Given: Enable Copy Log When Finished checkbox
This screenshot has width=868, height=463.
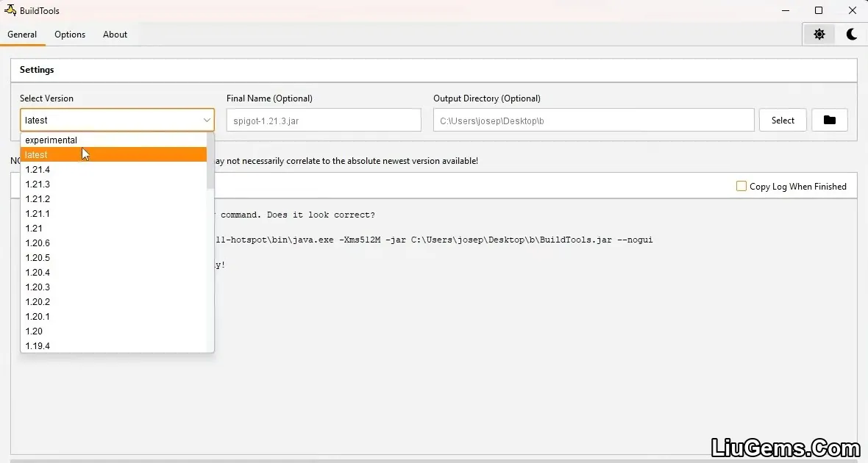Looking at the screenshot, I should click(x=741, y=187).
